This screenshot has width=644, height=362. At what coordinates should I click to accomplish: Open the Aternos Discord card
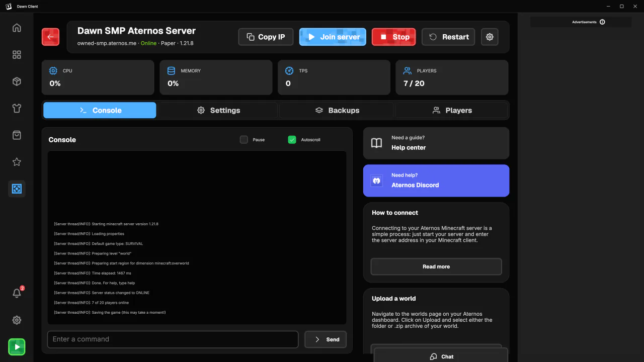[x=436, y=180]
